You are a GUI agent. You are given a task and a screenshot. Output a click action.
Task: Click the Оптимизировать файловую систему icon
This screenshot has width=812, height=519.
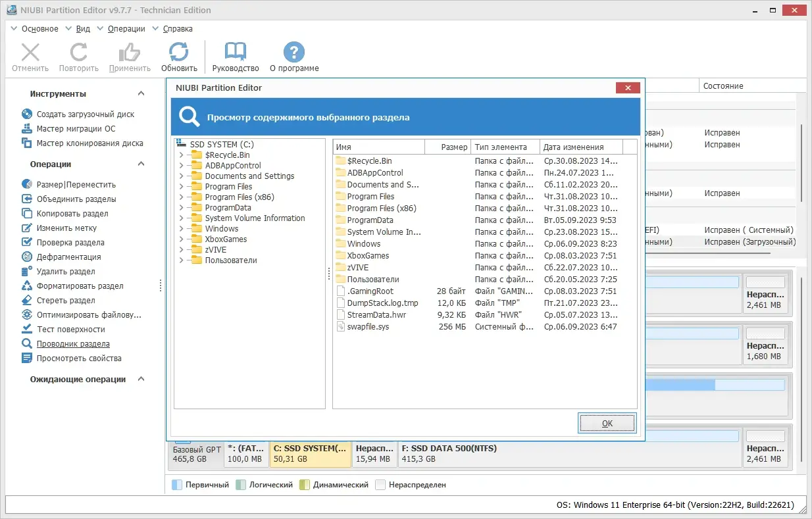click(x=27, y=314)
